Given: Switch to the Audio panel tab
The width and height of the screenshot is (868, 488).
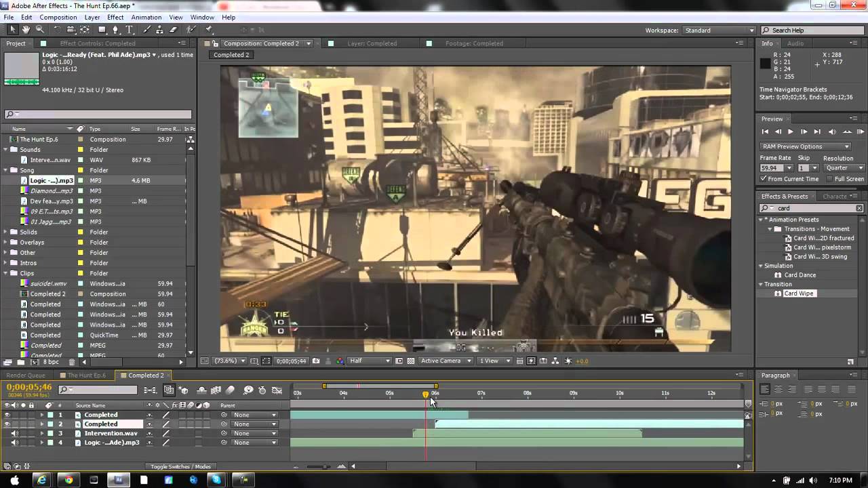Looking at the screenshot, I should pos(795,43).
